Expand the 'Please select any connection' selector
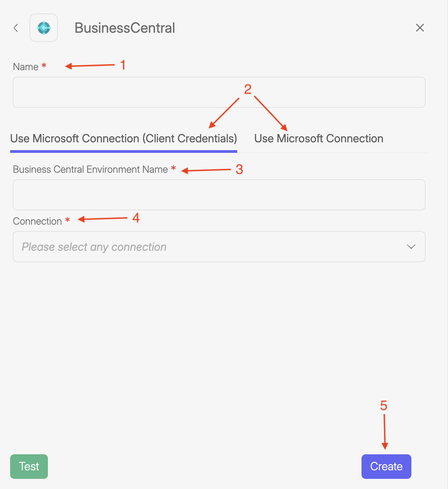The width and height of the screenshot is (448, 489). [219, 246]
